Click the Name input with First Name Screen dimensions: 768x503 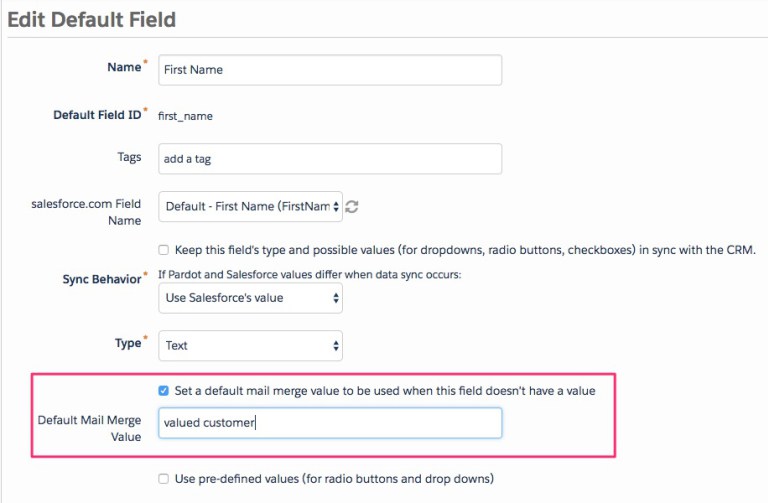click(330, 70)
